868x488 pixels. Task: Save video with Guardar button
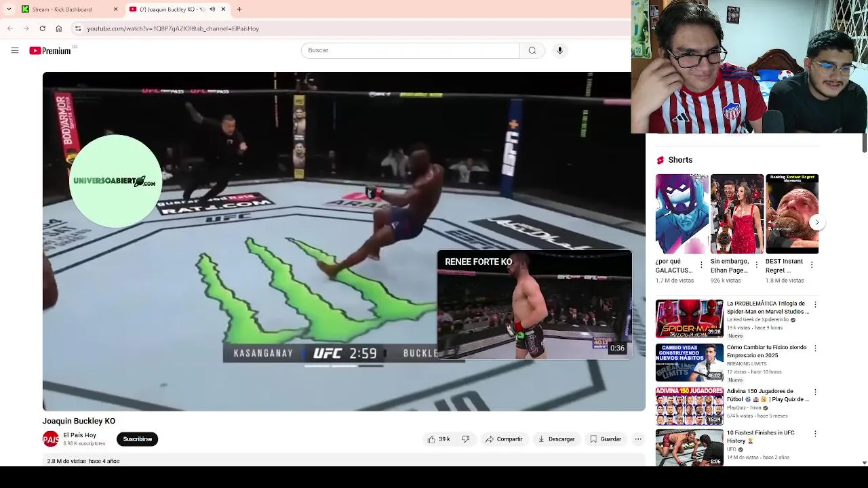[x=606, y=439]
